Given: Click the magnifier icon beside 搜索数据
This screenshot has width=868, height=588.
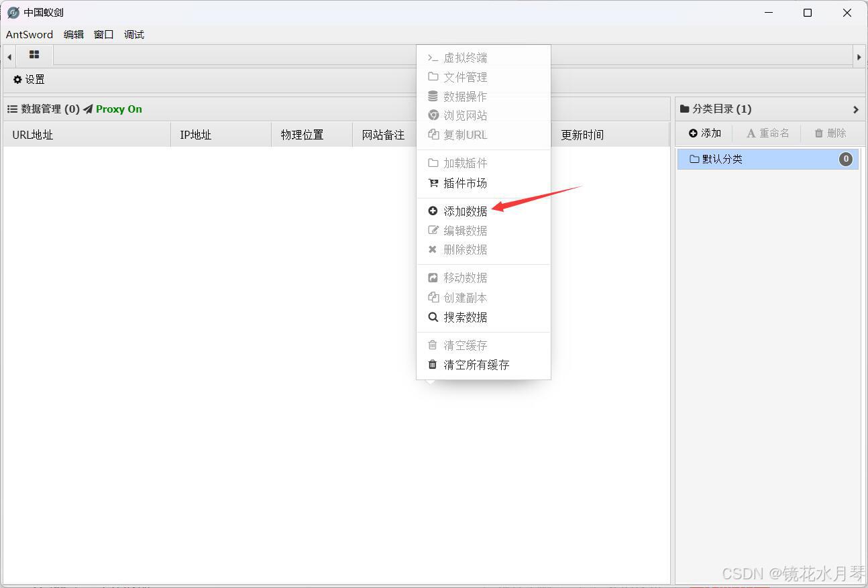Looking at the screenshot, I should [433, 317].
